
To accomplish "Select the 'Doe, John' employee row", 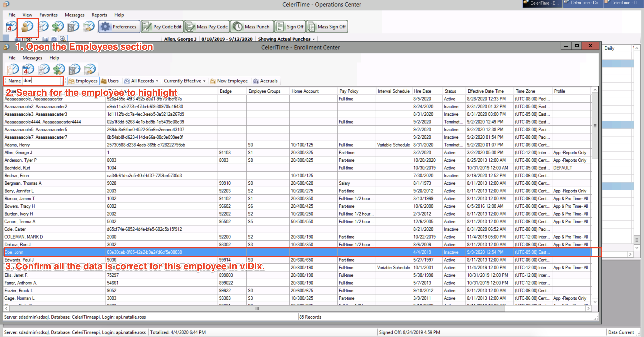I will coord(297,252).
